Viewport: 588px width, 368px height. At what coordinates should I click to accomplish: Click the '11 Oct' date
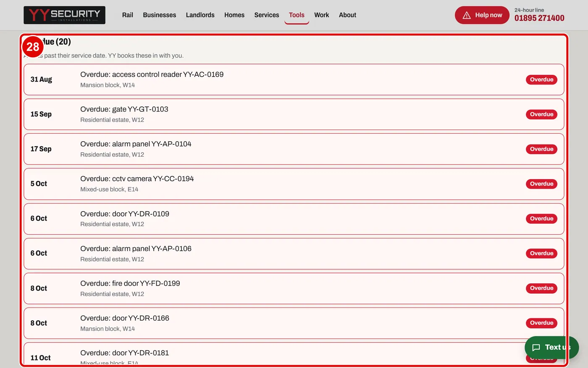coord(40,358)
